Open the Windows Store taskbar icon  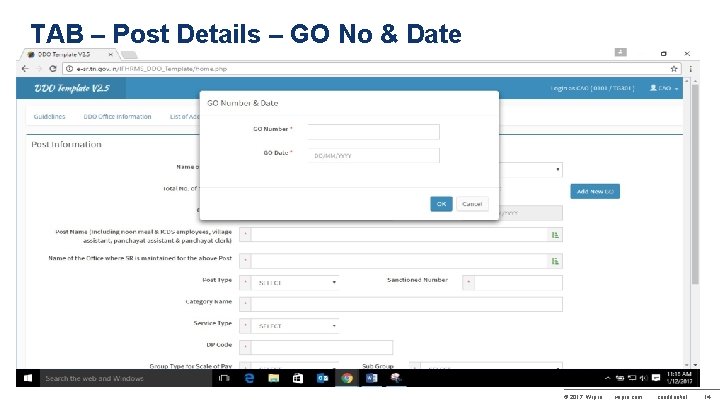pyautogui.click(x=298, y=378)
